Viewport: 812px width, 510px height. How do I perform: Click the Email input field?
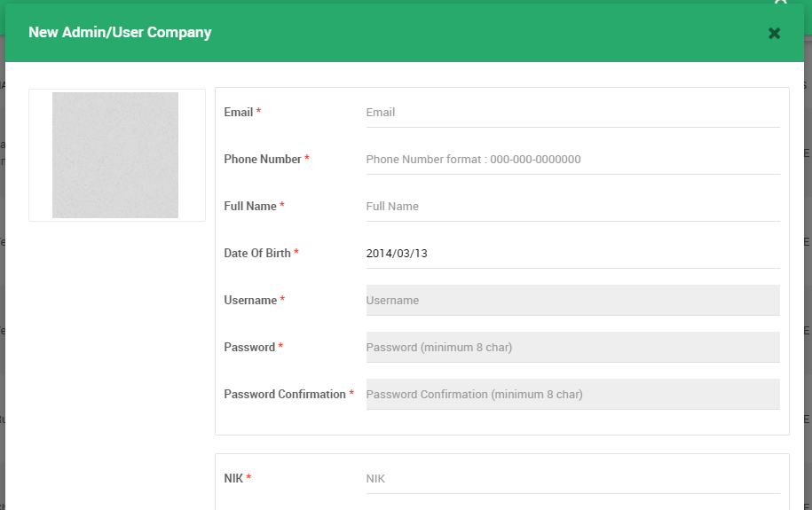pos(572,113)
